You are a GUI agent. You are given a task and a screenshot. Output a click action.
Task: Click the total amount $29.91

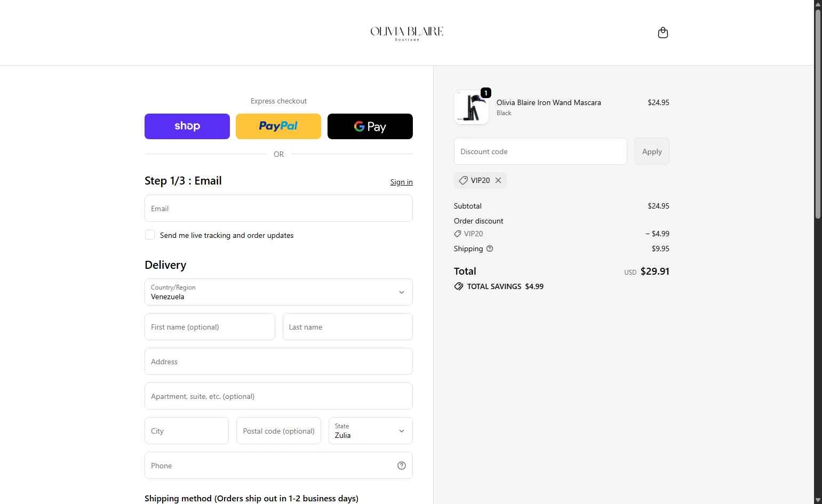(x=655, y=271)
